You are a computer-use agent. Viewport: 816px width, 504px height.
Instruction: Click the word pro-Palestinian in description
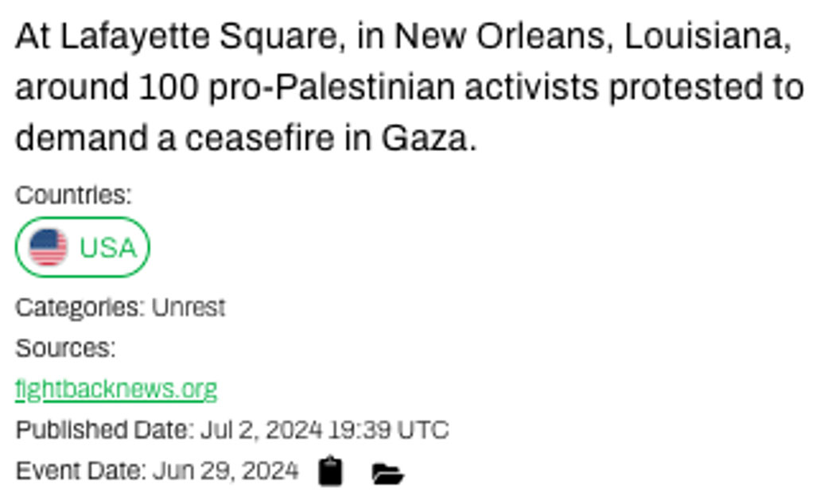[332, 87]
